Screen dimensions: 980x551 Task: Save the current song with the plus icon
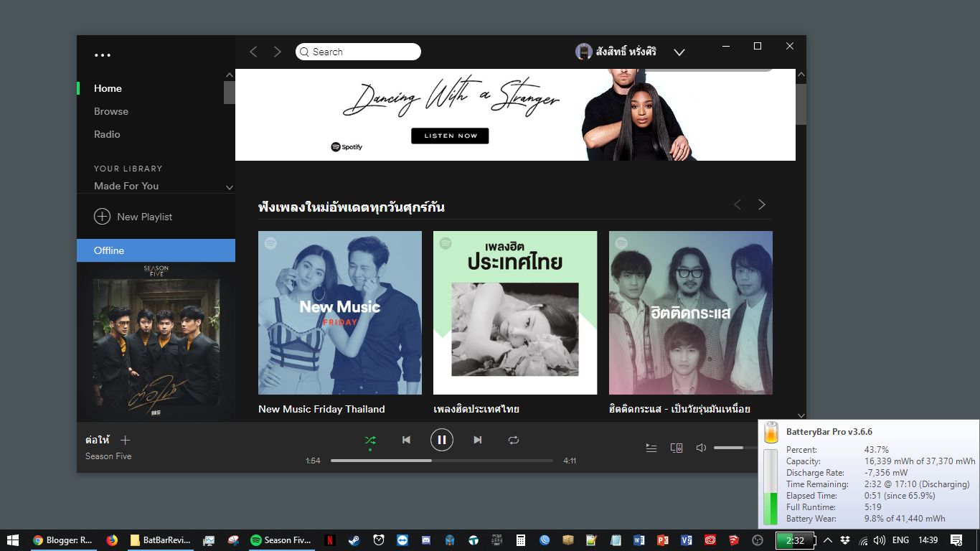126,440
